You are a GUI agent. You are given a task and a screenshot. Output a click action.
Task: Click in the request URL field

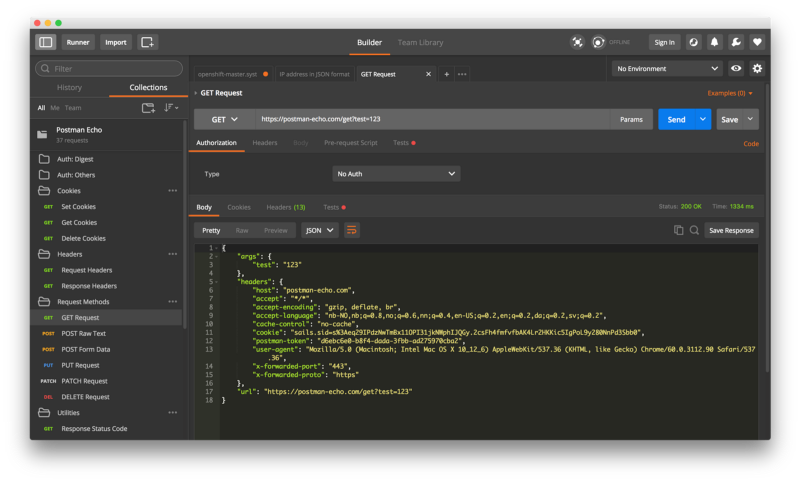click(433, 119)
